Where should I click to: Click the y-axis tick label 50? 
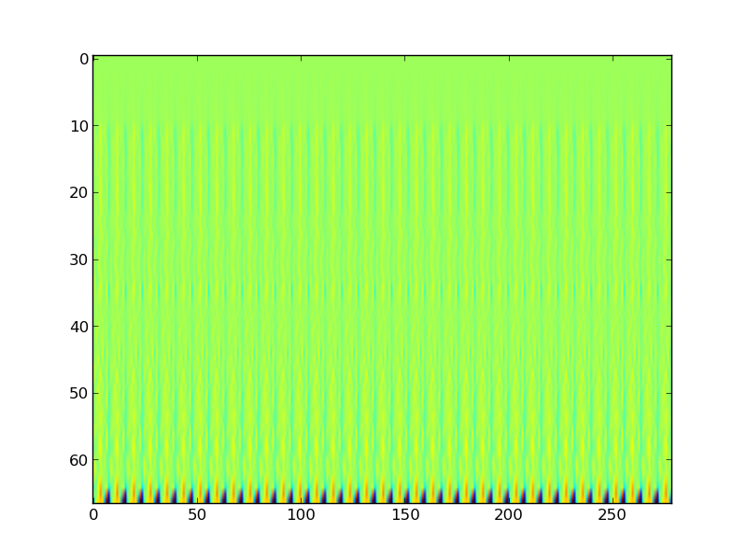click(x=79, y=394)
